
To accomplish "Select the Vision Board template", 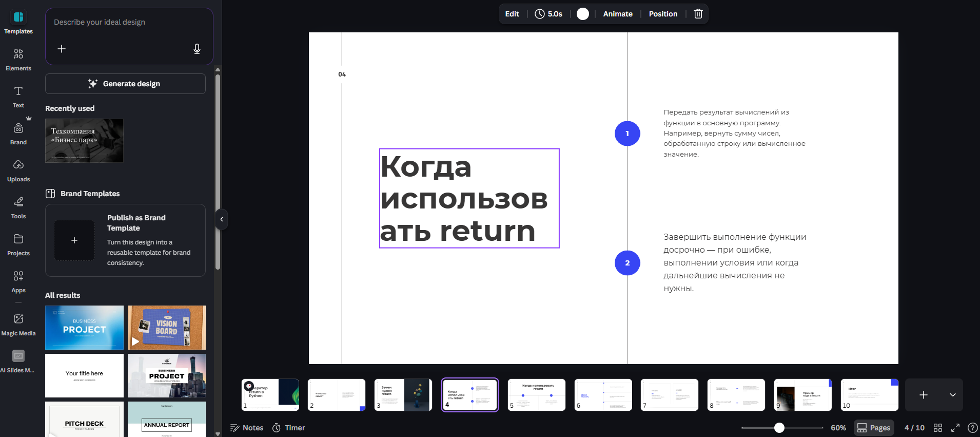I will [x=167, y=328].
